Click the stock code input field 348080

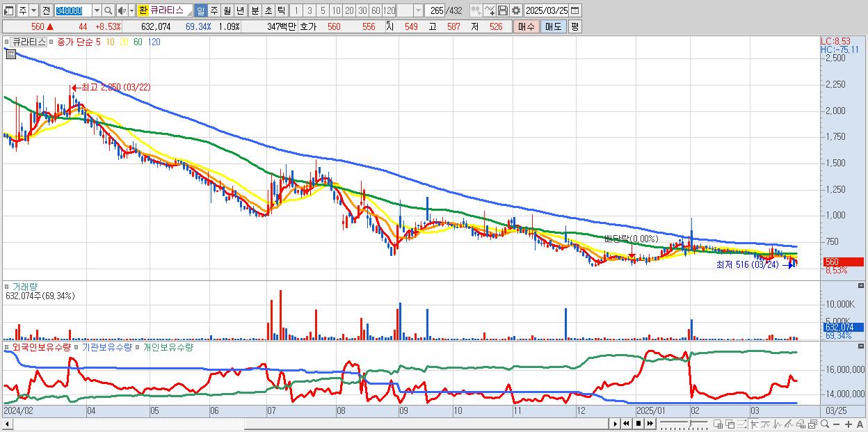(72, 10)
